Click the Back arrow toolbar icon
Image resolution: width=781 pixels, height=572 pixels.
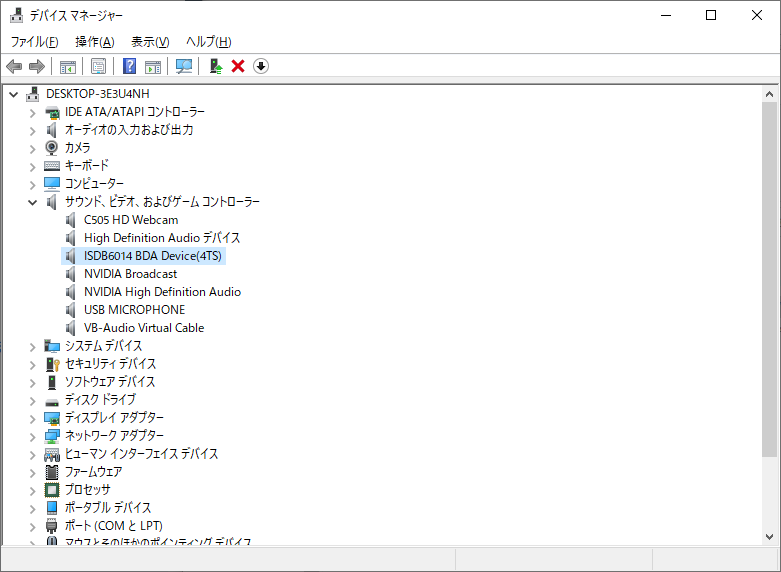point(14,66)
